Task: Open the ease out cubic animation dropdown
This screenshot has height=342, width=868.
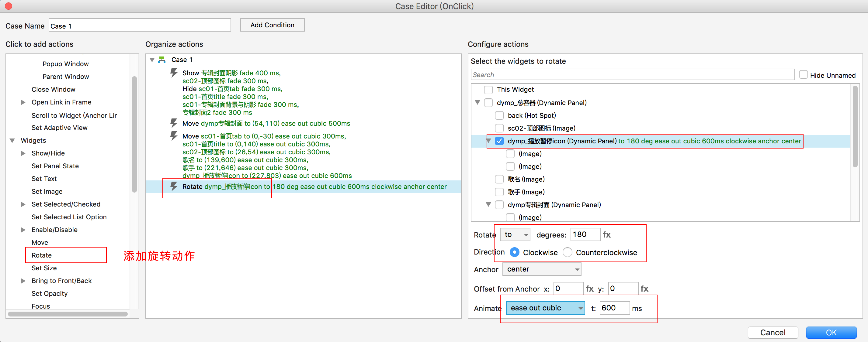Action: click(x=546, y=308)
